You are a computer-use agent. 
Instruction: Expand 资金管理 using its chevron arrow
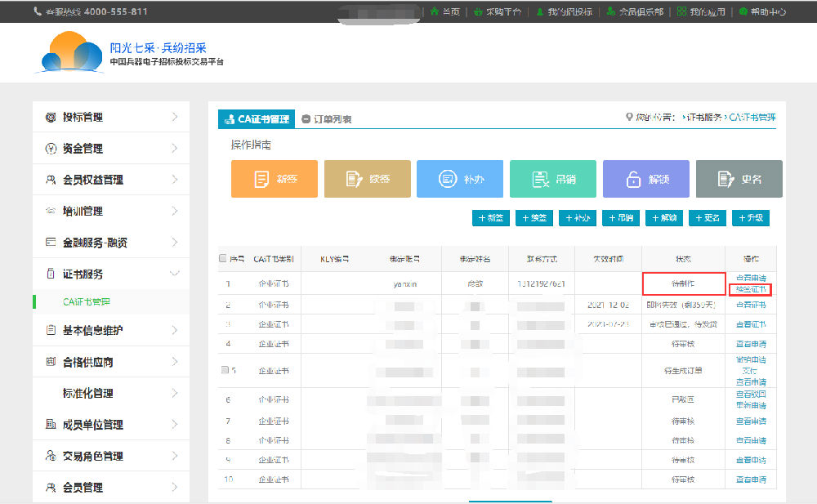click(x=175, y=149)
